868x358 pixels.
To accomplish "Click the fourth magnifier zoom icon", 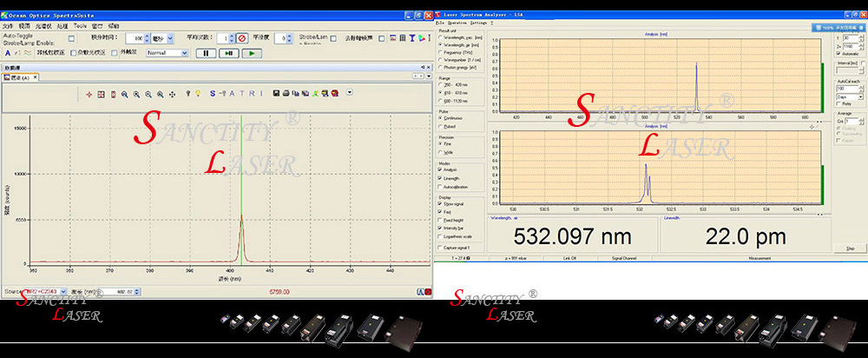I will tap(160, 94).
